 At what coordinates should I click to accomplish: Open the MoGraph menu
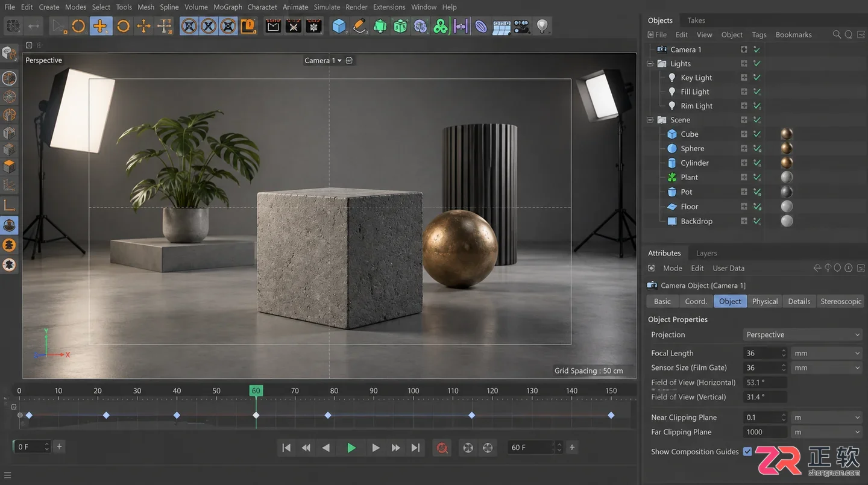[228, 7]
